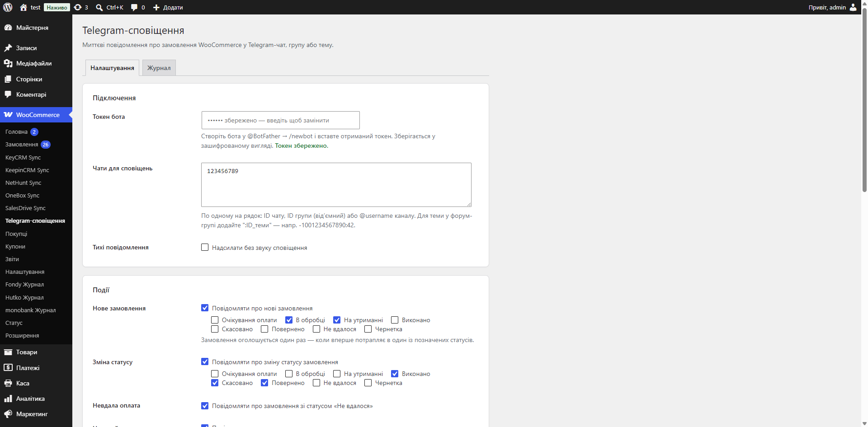Open the search magnifier Ctrl+K
The width and height of the screenshot is (868, 427).
pos(99,7)
